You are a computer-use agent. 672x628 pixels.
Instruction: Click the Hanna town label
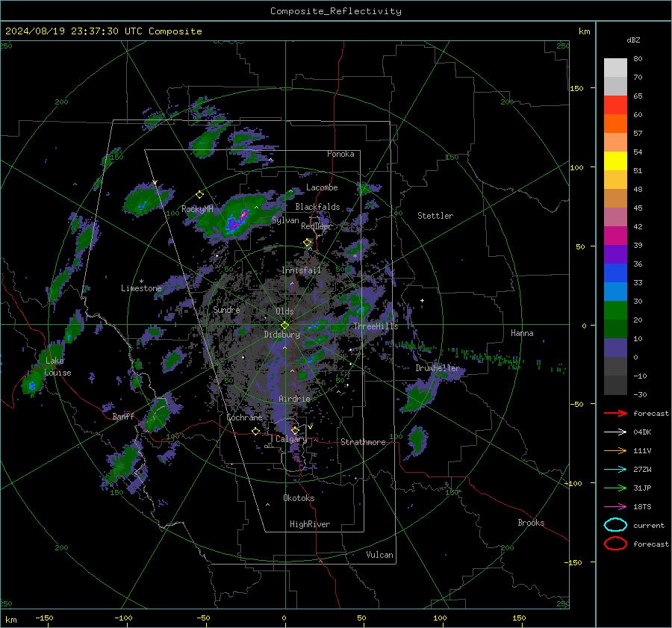522,333
